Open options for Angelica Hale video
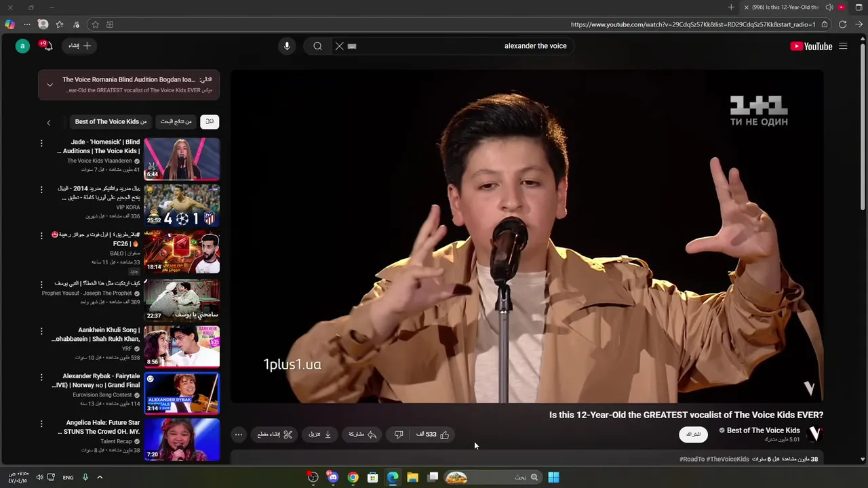This screenshot has width=868, height=488. tap(41, 424)
